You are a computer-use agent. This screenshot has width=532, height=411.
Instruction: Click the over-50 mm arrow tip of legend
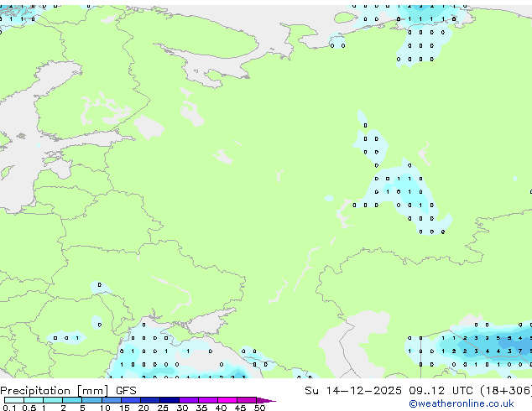tap(266, 400)
